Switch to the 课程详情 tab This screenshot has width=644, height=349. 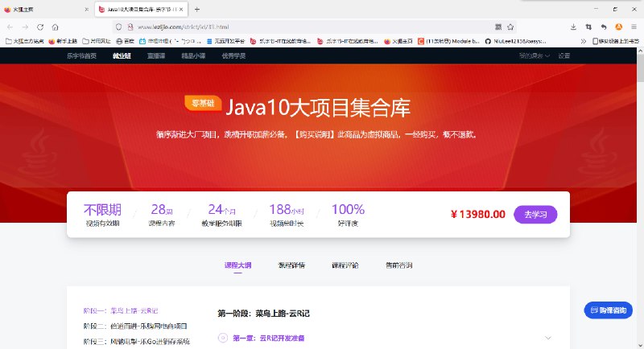point(291,265)
